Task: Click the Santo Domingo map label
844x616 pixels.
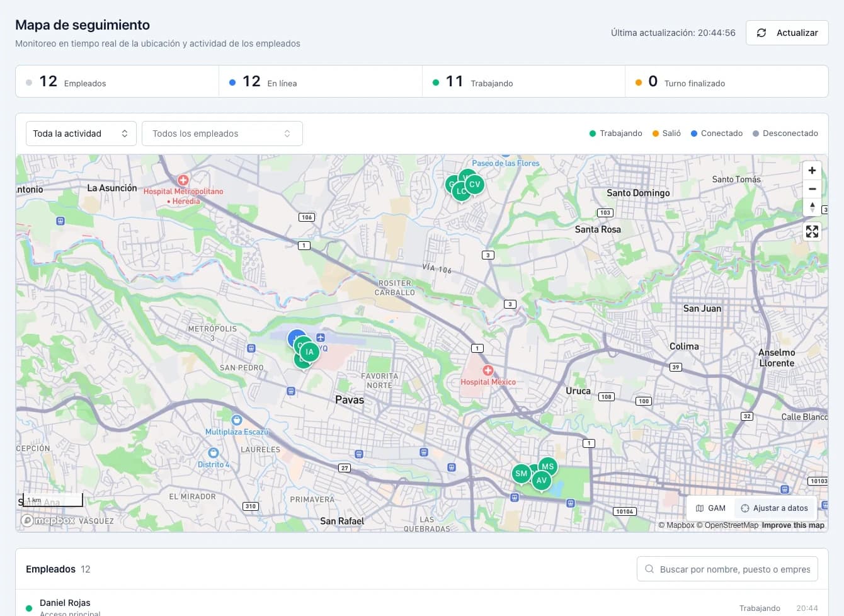Action: click(x=638, y=193)
